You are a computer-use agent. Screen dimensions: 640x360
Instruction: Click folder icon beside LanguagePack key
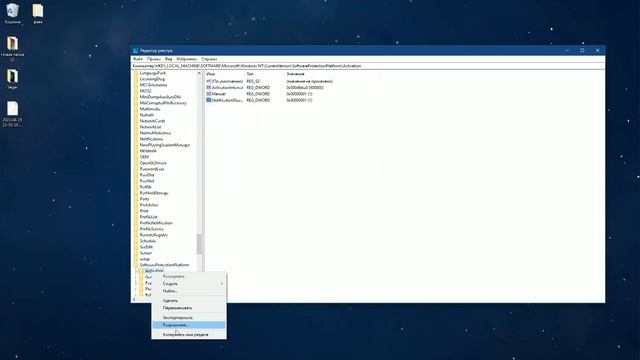[x=136, y=73]
